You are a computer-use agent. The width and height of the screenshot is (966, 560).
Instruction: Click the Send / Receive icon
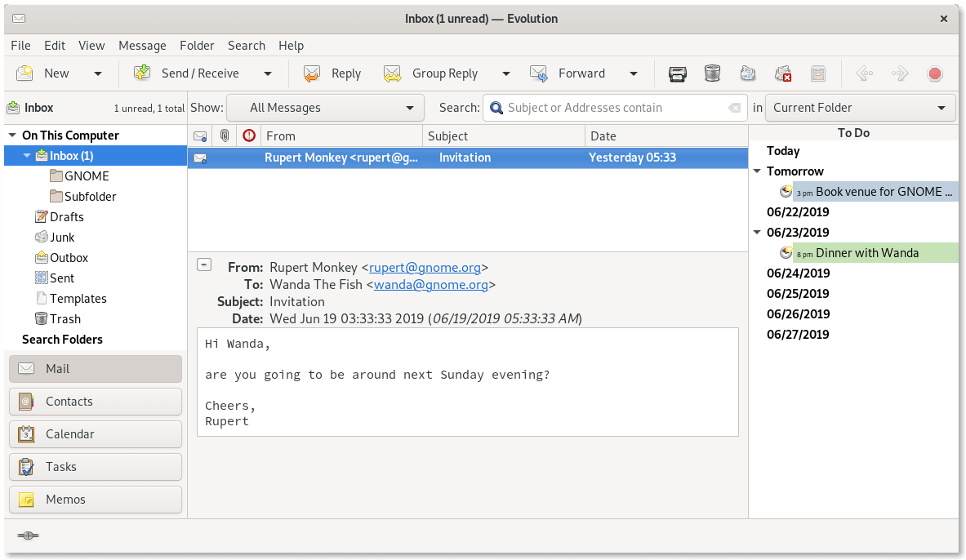pyautogui.click(x=142, y=73)
